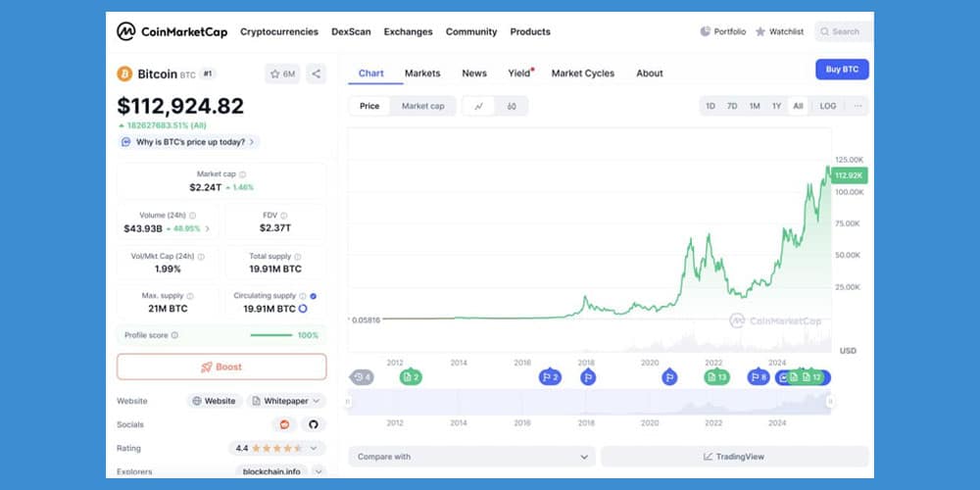Open 'Why is BTC's price up today?'
This screenshot has width=980, height=490.
tap(189, 142)
